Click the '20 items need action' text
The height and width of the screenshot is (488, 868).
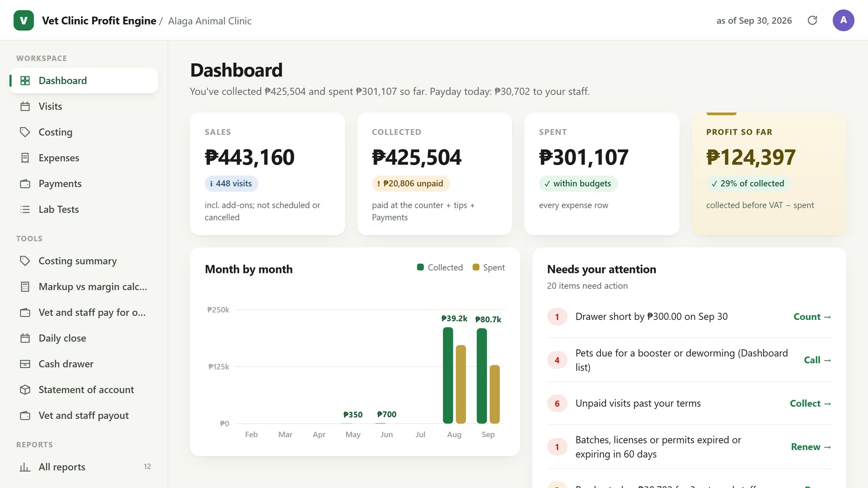click(x=587, y=286)
